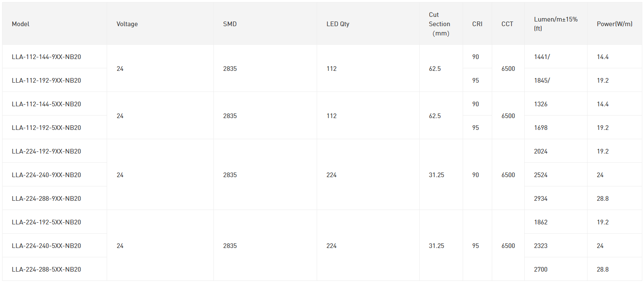644x283 pixels.
Task: Select model LLA-224-240-5XX-NB20 cell
Action: (54, 245)
